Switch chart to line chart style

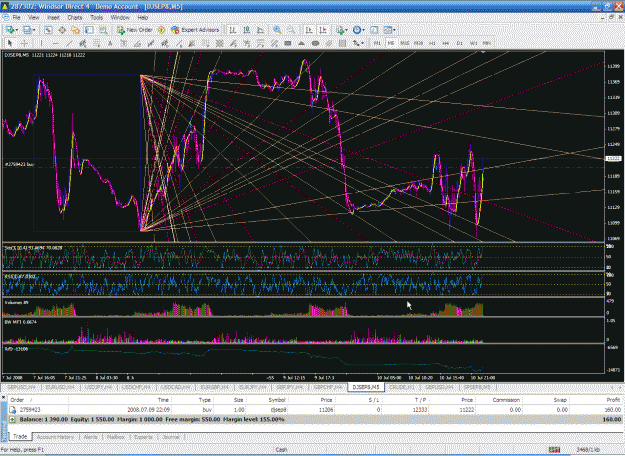[260, 30]
